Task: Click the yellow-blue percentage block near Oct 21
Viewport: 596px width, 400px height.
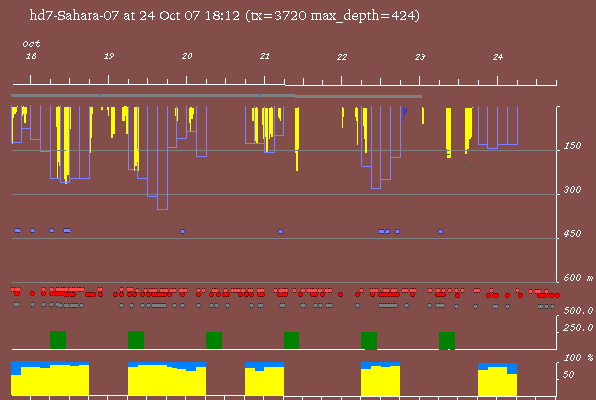Action: click(x=264, y=379)
